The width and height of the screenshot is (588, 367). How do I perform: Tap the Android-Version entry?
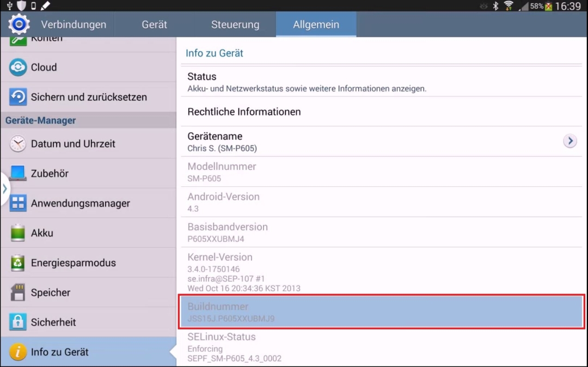[381, 202]
